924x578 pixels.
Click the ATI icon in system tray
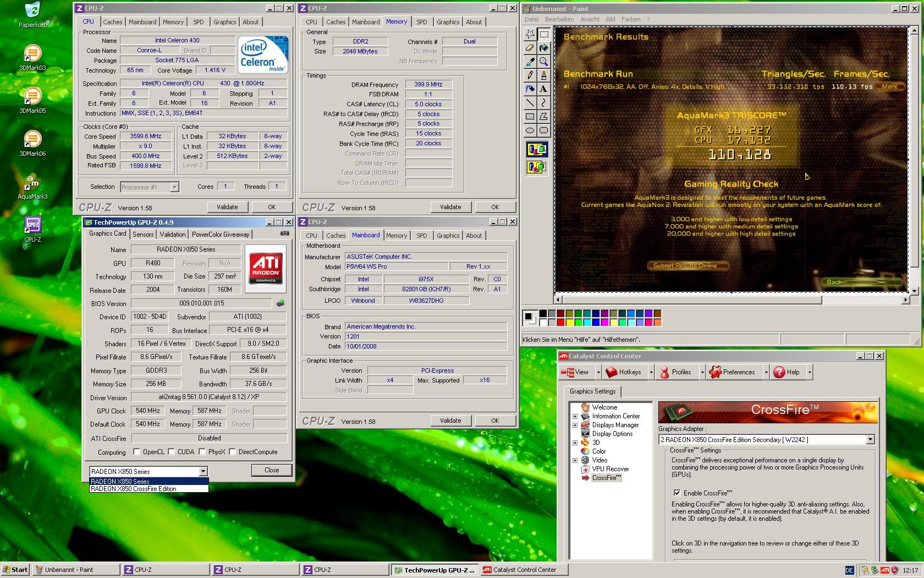[x=885, y=570]
